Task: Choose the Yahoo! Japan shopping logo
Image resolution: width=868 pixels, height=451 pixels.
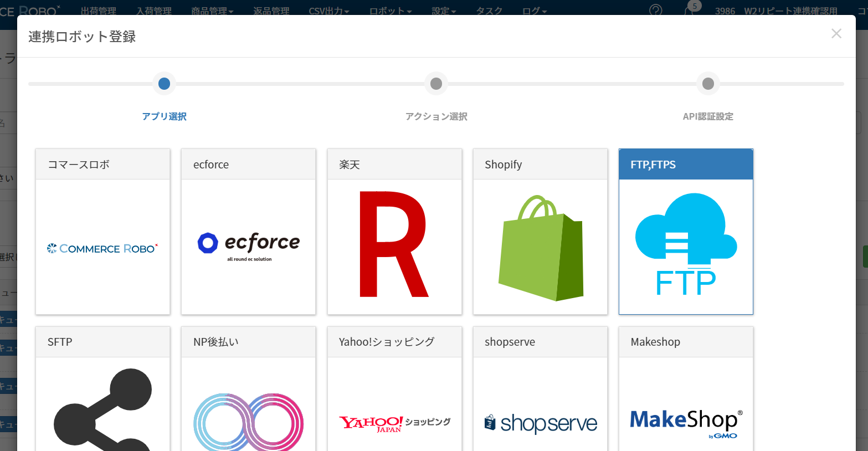Action: coord(394,424)
